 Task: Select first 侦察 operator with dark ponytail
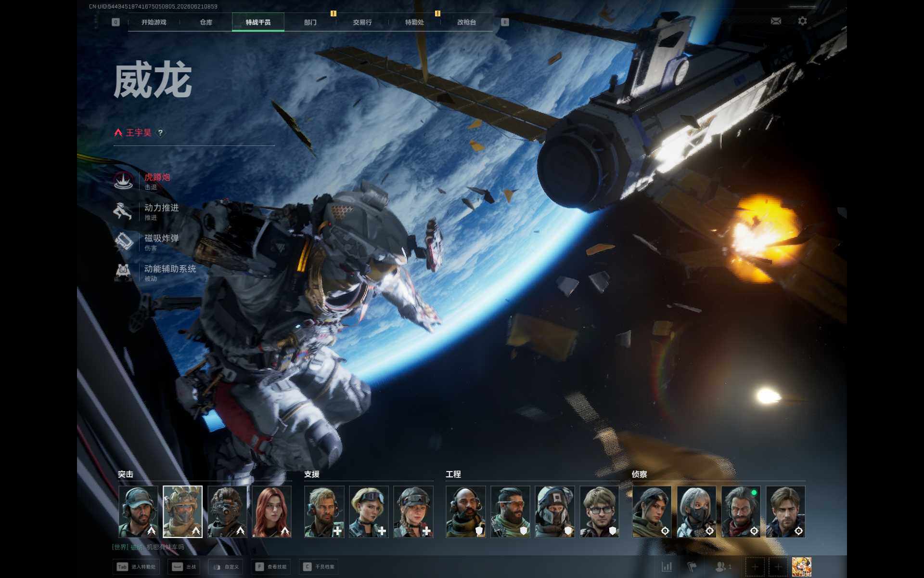[652, 512]
